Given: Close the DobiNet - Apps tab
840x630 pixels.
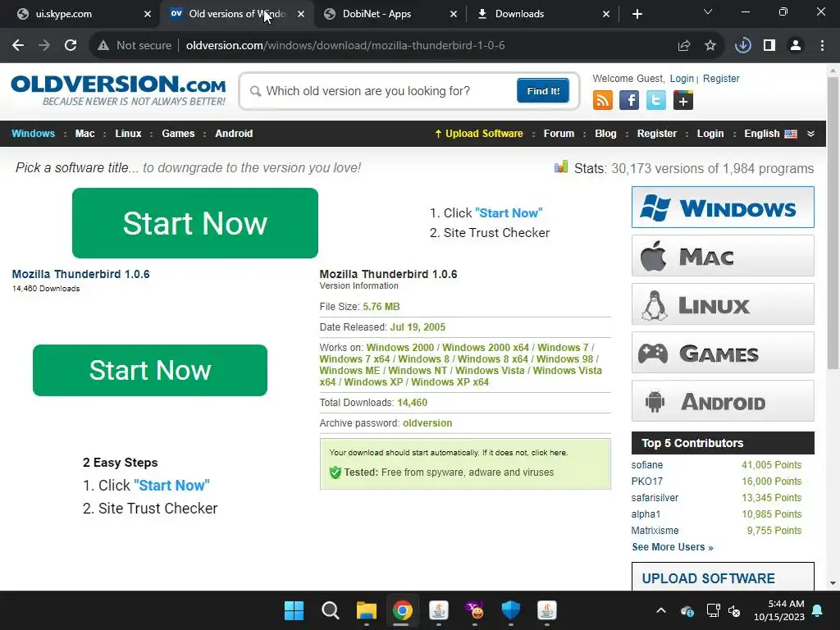Looking at the screenshot, I should [x=453, y=14].
